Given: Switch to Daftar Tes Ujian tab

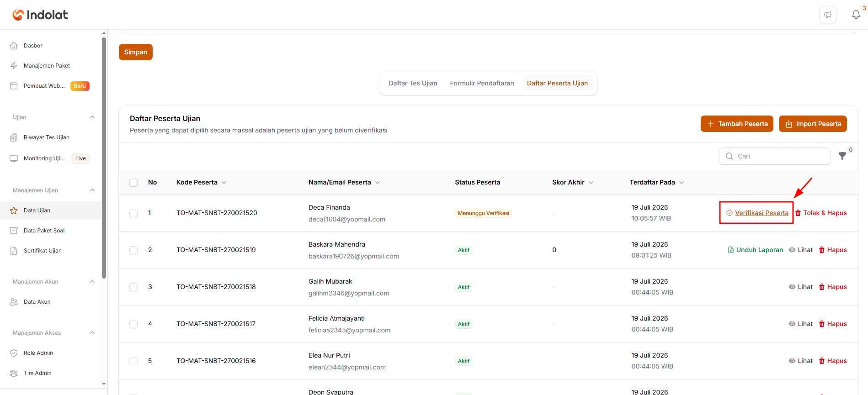Looking at the screenshot, I should 413,83.
